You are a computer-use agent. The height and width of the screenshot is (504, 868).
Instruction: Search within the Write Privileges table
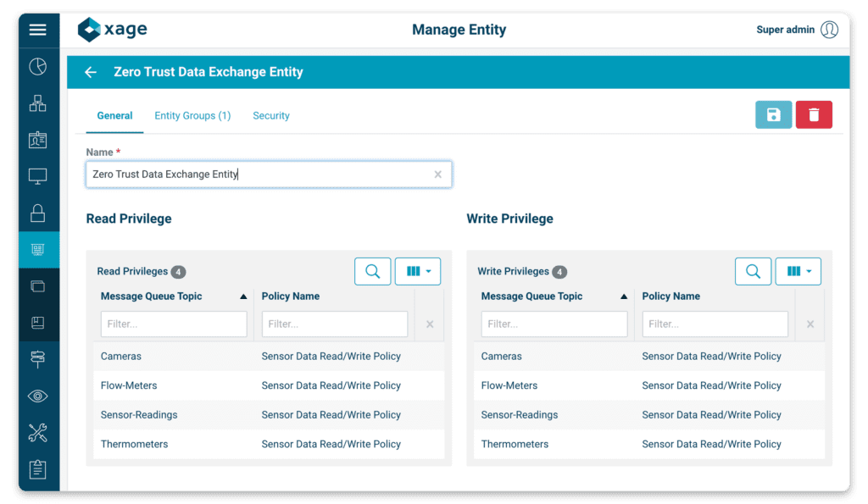pyautogui.click(x=753, y=271)
